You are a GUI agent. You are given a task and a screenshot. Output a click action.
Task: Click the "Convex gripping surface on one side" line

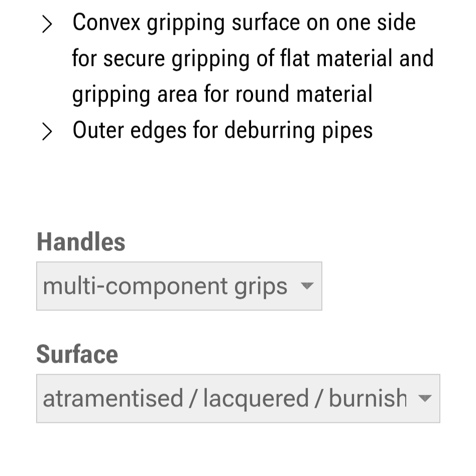pos(244,23)
